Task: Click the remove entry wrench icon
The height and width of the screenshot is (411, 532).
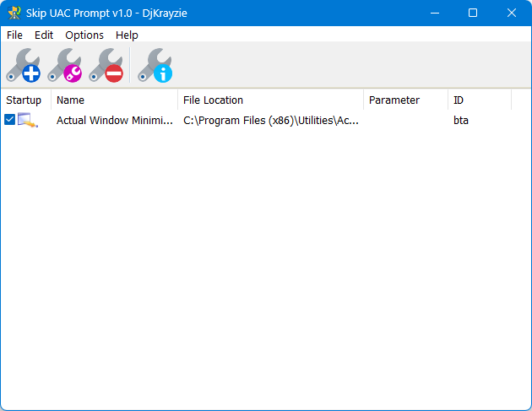Action: coord(106,65)
